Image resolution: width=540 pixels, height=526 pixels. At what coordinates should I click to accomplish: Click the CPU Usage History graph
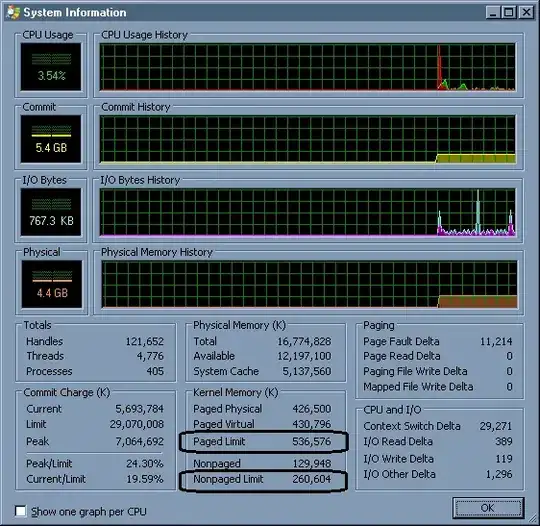(x=308, y=67)
